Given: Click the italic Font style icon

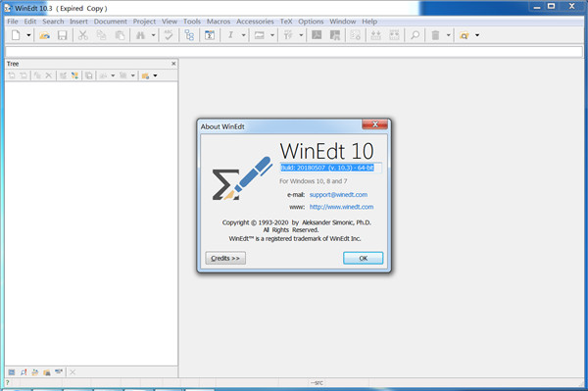Looking at the screenshot, I should [230, 35].
